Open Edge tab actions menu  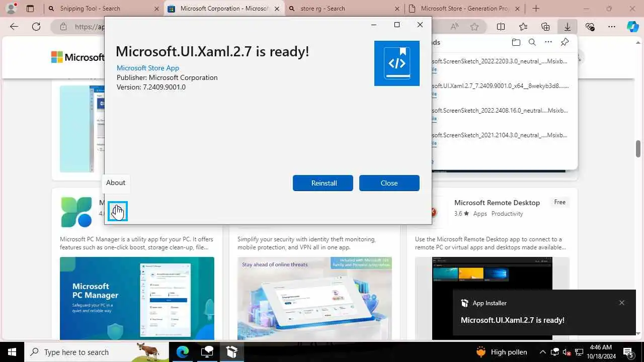tap(30, 9)
